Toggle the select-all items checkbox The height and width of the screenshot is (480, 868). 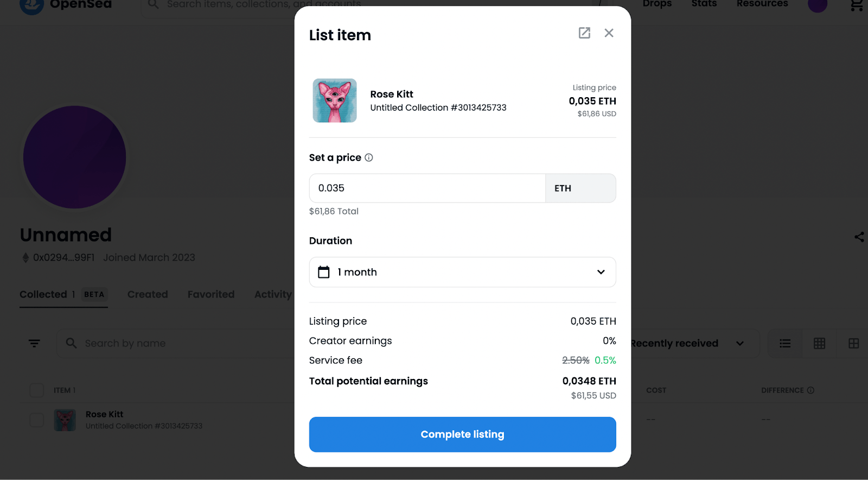point(37,390)
